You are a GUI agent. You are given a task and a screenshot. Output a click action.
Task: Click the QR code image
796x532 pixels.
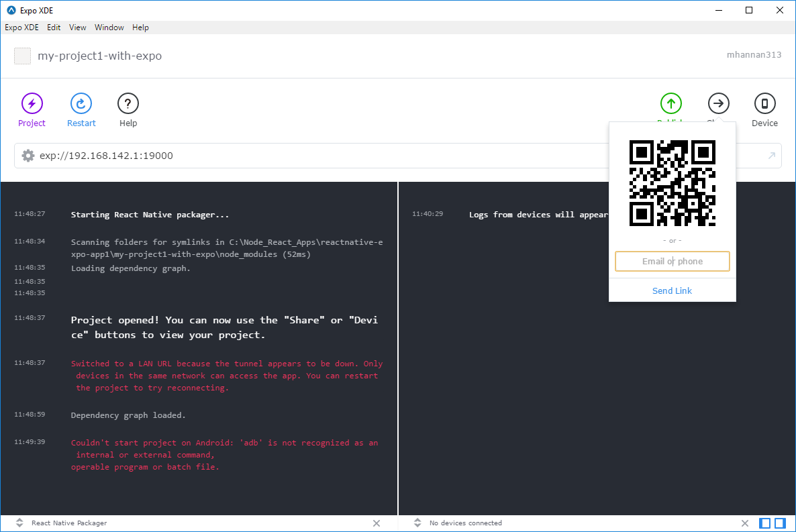click(x=672, y=183)
